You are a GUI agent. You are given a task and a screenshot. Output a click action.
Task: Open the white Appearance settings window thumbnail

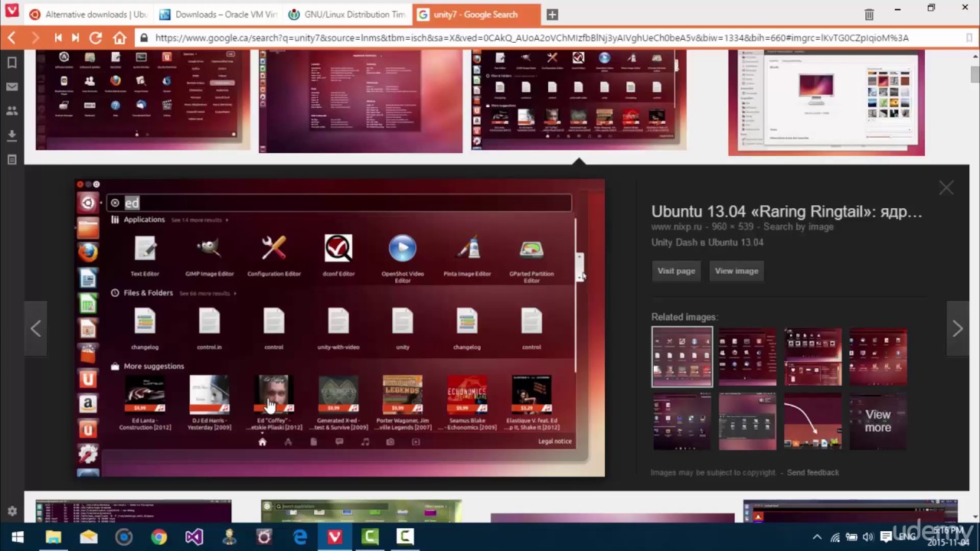(826, 103)
